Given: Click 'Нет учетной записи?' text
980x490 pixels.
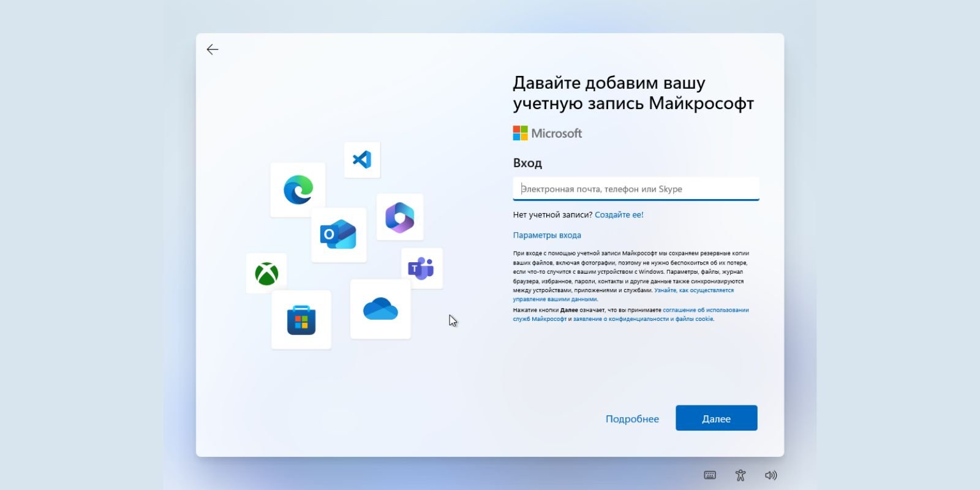Looking at the screenshot, I should pos(552,214).
